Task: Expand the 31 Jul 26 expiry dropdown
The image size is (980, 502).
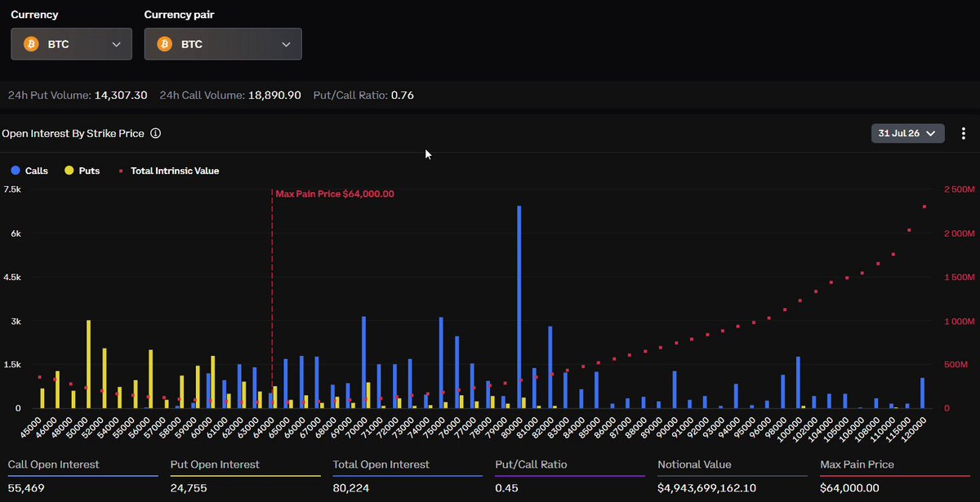Action: point(908,133)
